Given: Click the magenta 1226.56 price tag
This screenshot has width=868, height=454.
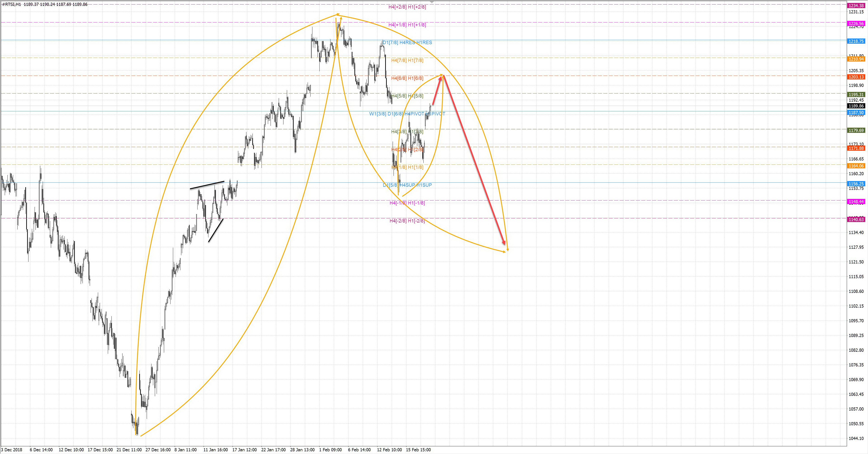Looking at the screenshot, I should (x=856, y=24).
